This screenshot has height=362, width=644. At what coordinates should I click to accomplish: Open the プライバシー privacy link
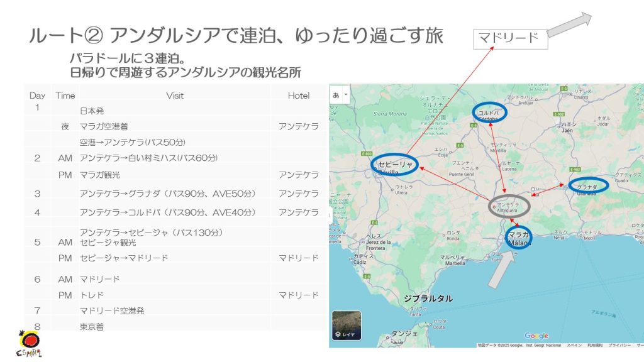pos(619,345)
